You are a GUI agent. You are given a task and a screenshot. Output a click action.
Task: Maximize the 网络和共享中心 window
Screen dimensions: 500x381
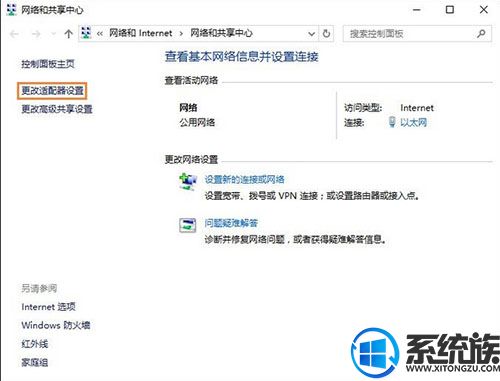pos(450,9)
